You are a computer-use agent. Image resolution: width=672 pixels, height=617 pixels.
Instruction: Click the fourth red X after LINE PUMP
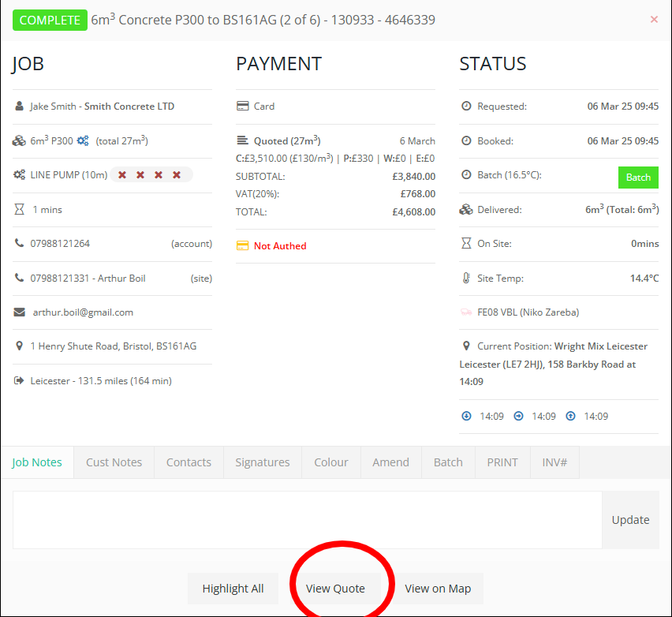click(177, 175)
